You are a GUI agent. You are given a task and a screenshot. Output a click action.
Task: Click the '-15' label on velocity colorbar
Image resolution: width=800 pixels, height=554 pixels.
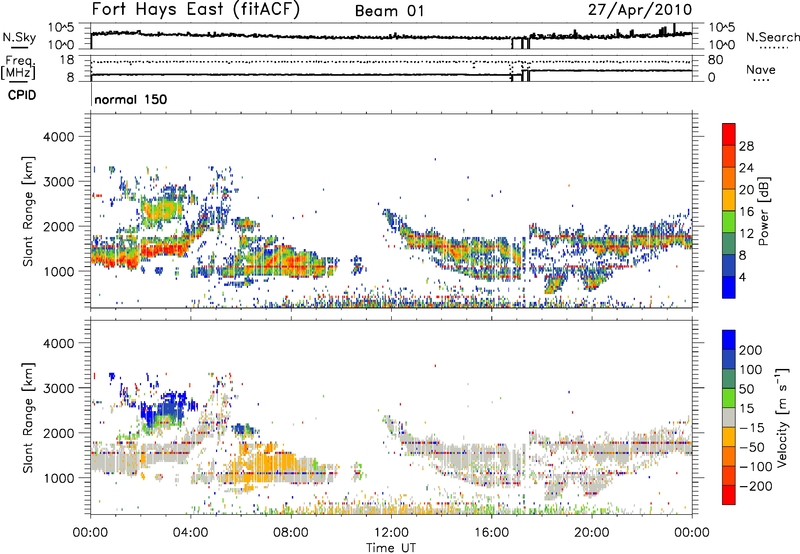(x=751, y=428)
